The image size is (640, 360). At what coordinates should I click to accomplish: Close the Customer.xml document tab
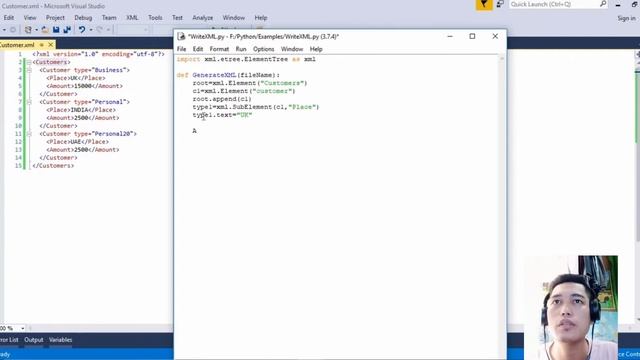pyautogui.click(x=51, y=45)
